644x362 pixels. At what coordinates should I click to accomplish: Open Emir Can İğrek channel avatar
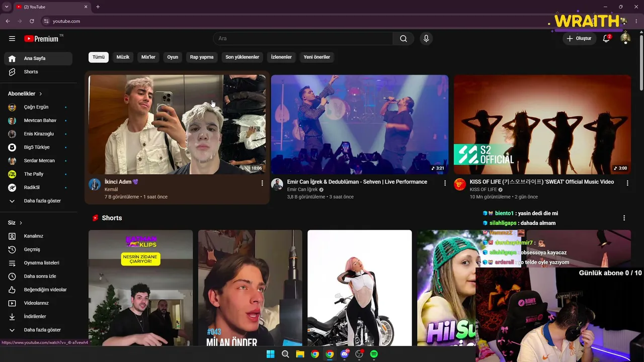tap(277, 185)
